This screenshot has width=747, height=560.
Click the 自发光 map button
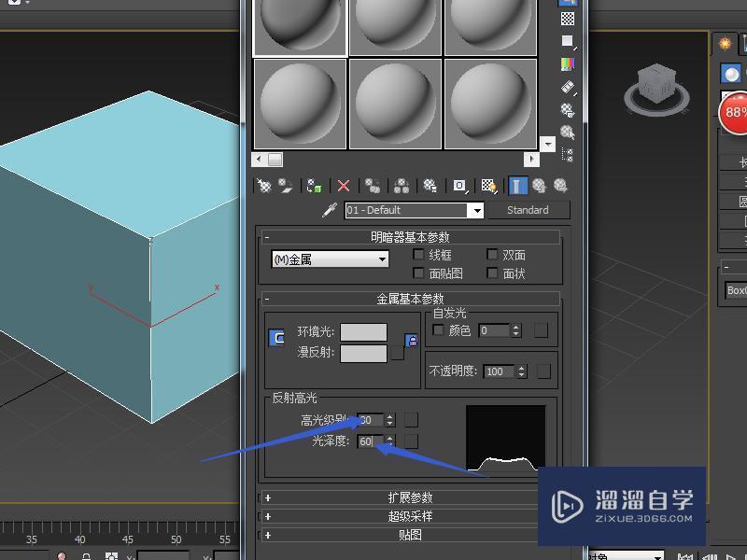coord(542,330)
